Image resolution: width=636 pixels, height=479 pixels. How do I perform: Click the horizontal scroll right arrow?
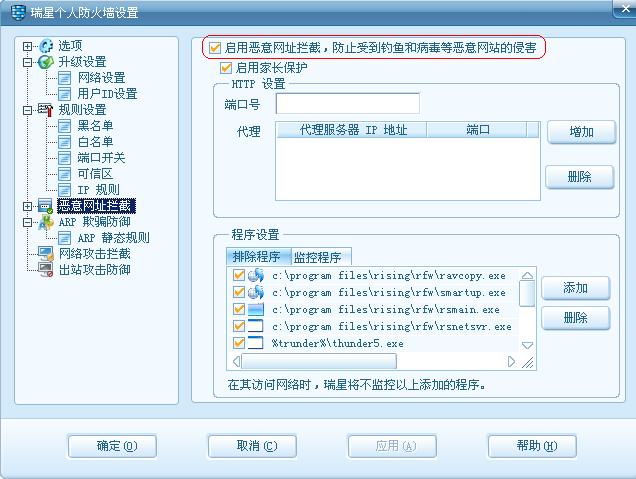(511, 361)
